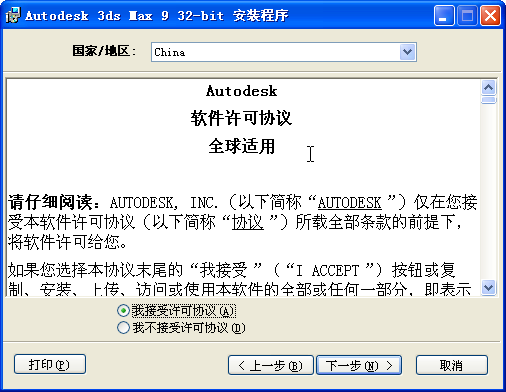Close the installer window

pyautogui.click(x=490, y=15)
